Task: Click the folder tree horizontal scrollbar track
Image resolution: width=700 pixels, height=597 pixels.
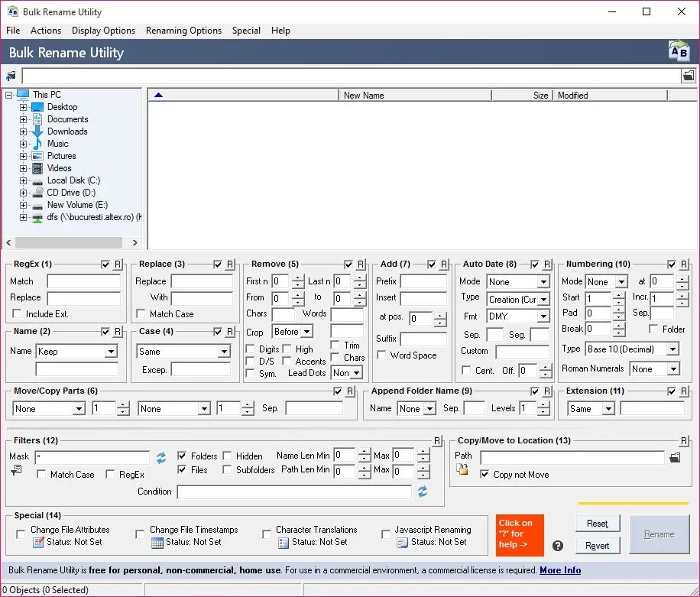Action: [68, 242]
